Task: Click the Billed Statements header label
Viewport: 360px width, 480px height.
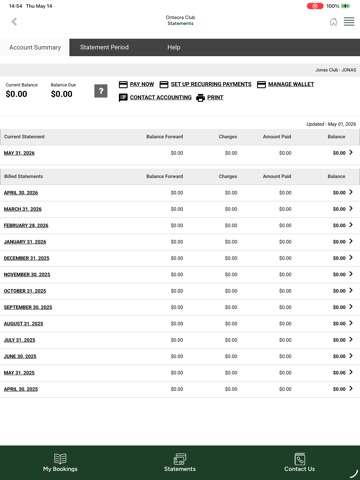Action: 23,176
